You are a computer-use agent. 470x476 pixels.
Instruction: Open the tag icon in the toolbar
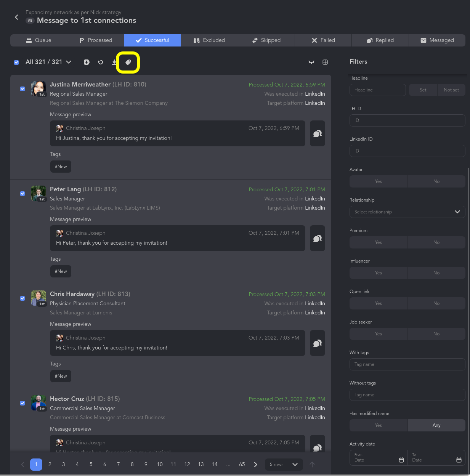click(128, 62)
